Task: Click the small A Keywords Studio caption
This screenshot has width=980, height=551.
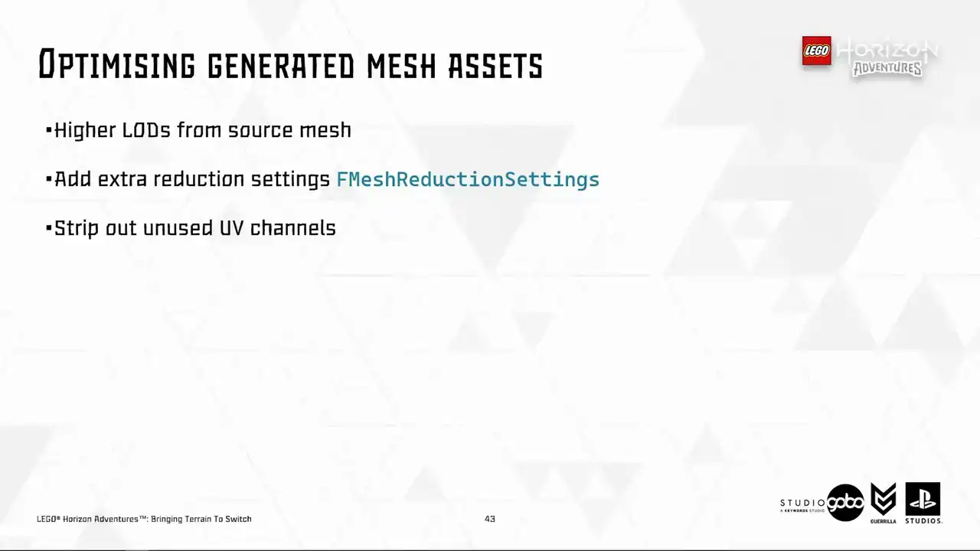Action: [x=802, y=510]
